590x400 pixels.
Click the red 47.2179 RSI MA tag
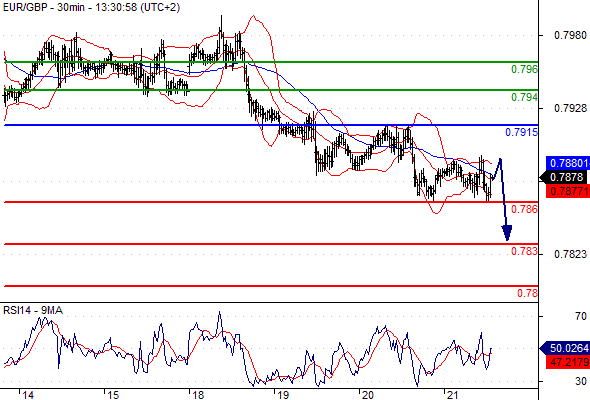567,362
